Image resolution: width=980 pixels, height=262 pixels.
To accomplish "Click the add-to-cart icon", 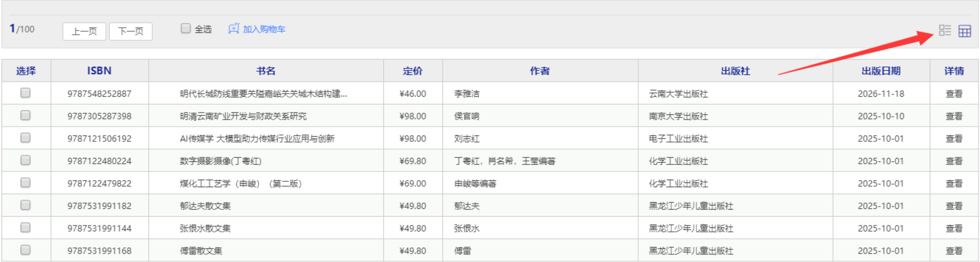I will point(234,29).
